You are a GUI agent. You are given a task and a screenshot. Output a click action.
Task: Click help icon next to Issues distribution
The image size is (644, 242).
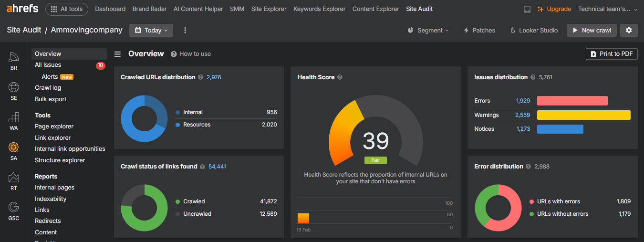pos(533,77)
